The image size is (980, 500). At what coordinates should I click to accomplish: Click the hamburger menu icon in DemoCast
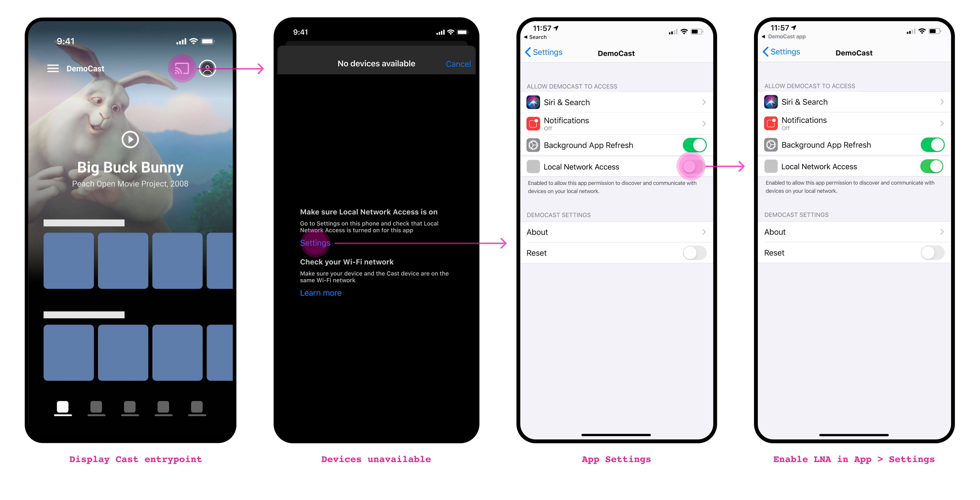(x=52, y=68)
